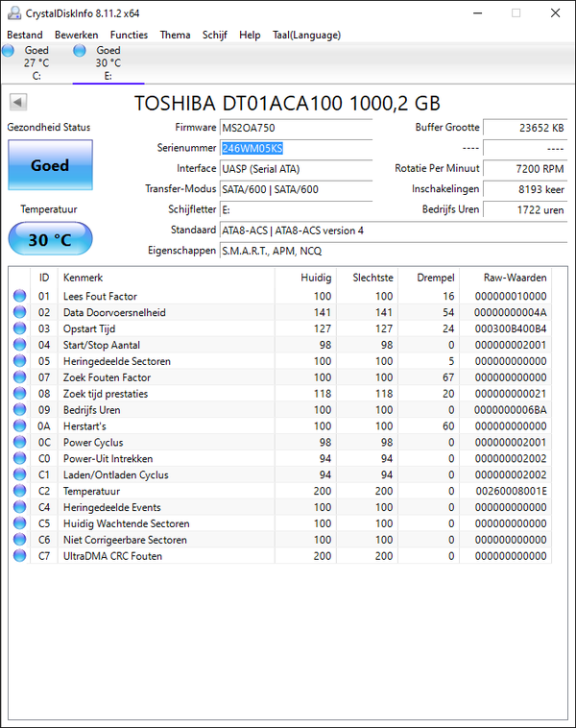Click the previous disk arrow button
The height and width of the screenshot is (728, 576).
click(18, 103)
